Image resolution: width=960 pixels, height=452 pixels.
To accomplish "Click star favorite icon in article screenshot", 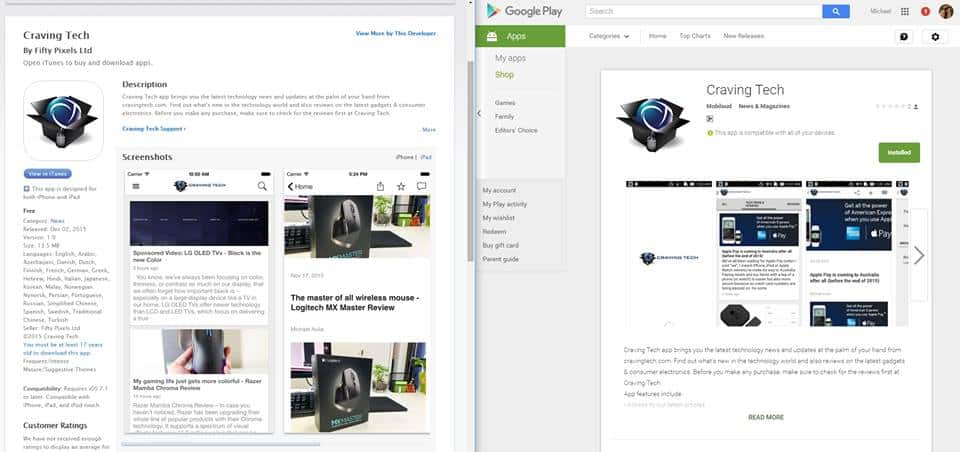I will 401,186.
